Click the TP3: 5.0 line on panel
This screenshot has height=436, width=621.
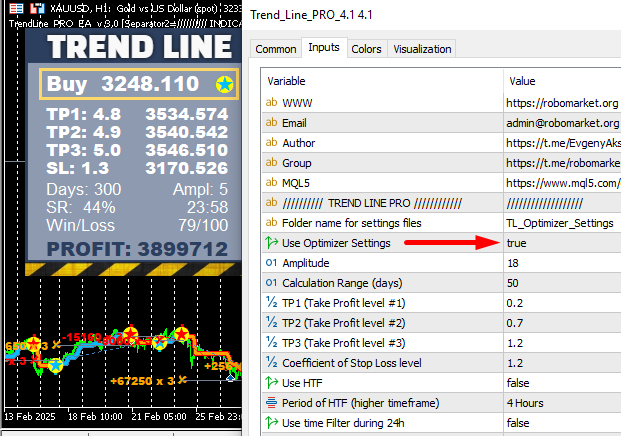pos(137,150)
